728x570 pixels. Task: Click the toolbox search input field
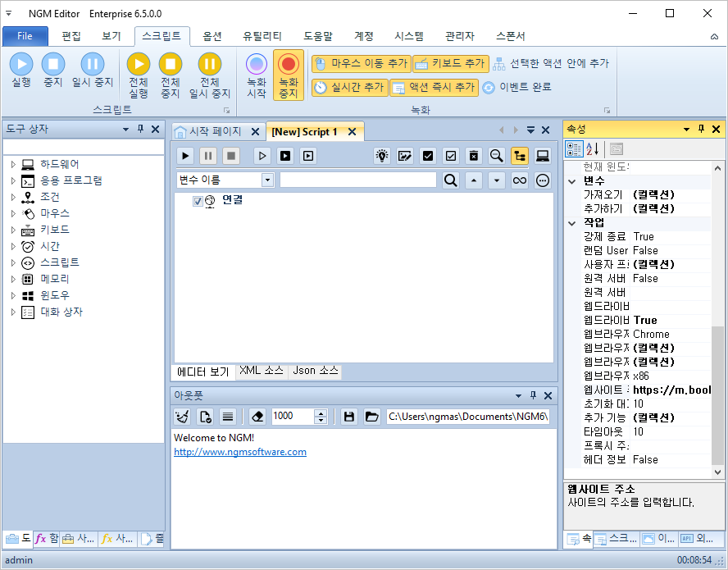84,147
